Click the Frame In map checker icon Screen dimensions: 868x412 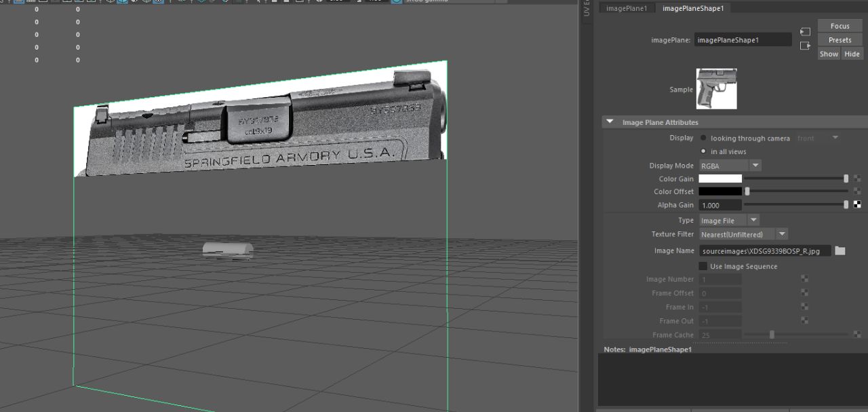(x=804, y=307)
